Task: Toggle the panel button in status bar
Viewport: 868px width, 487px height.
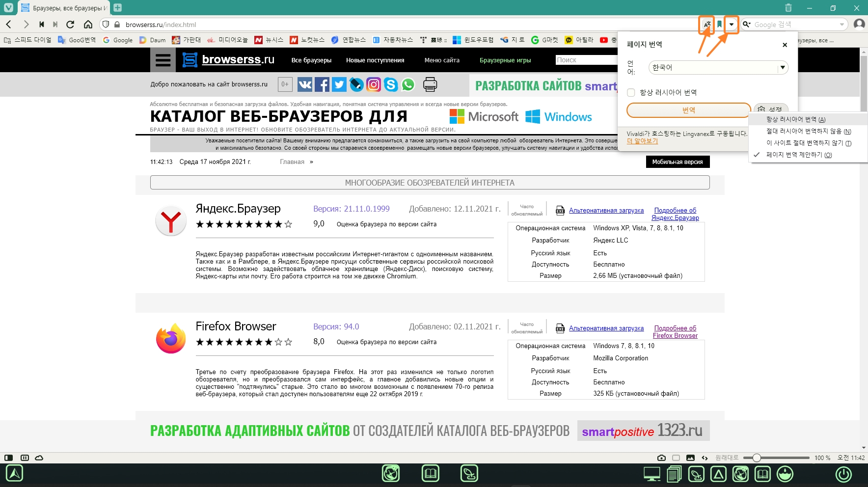Action: pyautogui.click(x=9, y=458)
